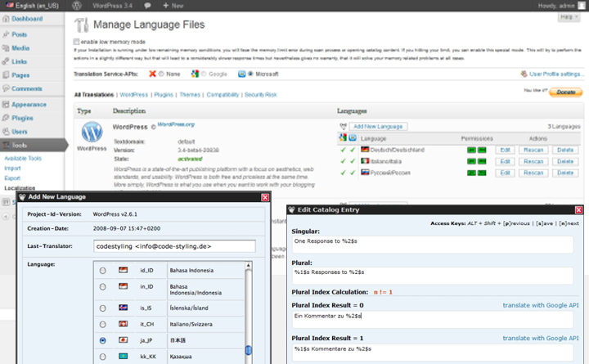Image resolution: width=589 pixels, height=364 pixels.
Task: Select Google translation service radio
Action: tap(204, 74)
